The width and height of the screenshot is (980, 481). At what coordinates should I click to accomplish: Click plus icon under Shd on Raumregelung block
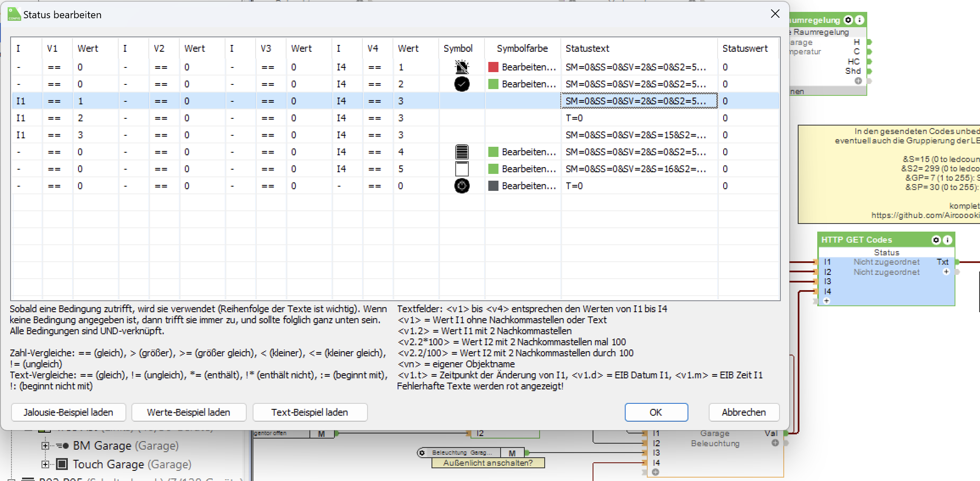tap(858, 81)
